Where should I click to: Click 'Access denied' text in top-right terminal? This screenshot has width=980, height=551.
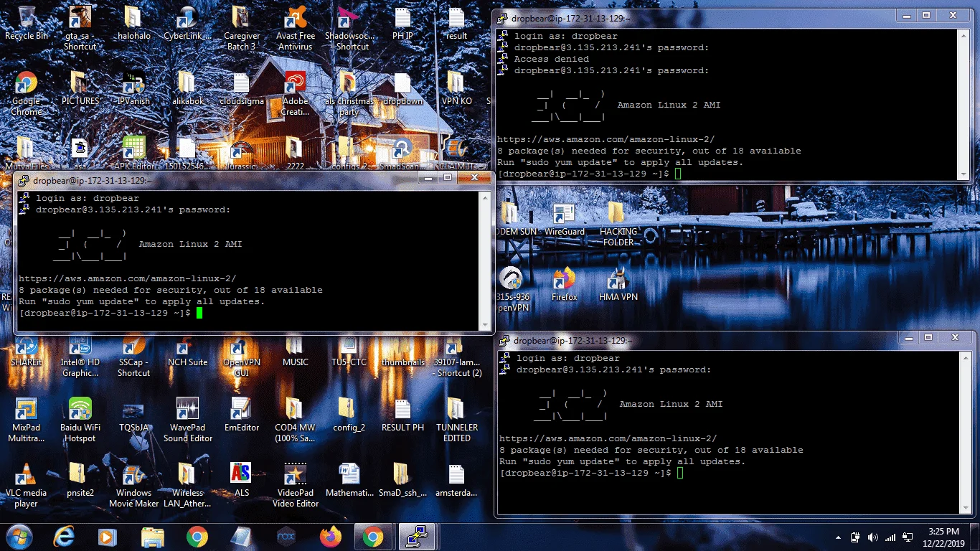point(551,59)
